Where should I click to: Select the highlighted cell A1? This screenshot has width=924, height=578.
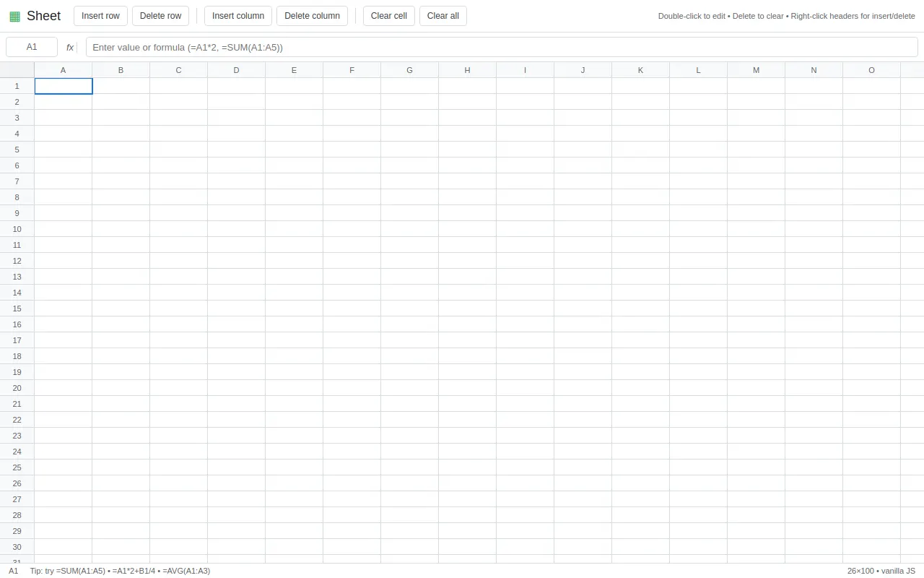[x=64, y=86]
